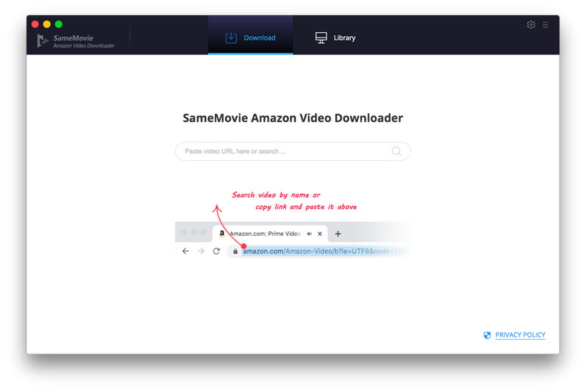Click the monitor icon beside Library
The height and width of the screenshot is (392, 586).
pos(321,37)
